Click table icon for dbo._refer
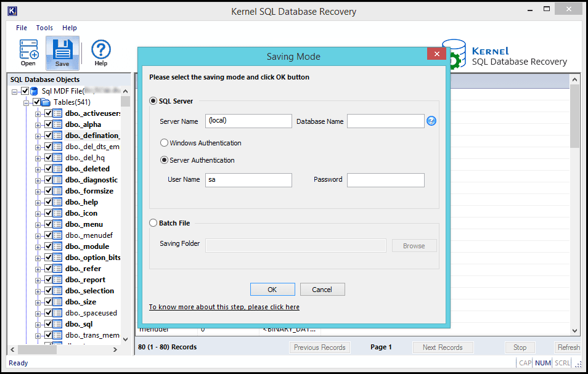588x374 pixels. coord(57,268)
